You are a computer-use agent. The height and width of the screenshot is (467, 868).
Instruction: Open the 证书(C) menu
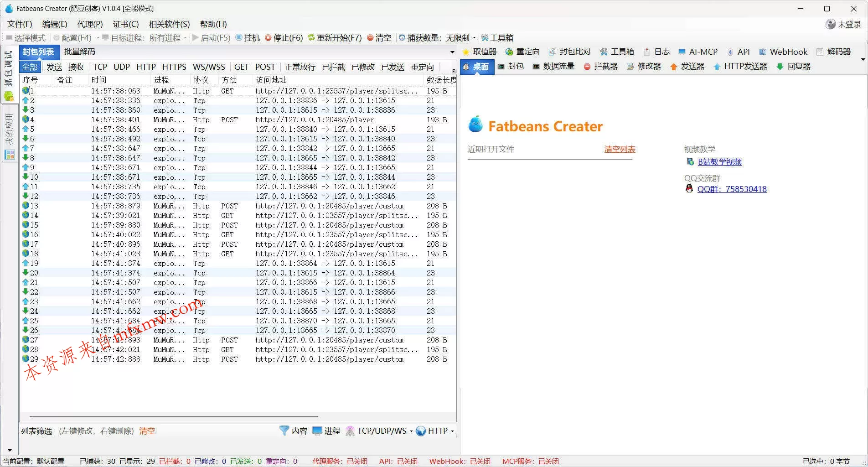[x=126, y=24]
